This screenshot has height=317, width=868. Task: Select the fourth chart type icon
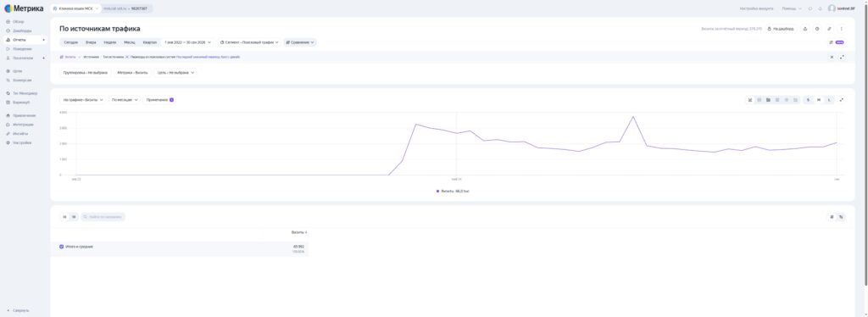click(x=777, y=99)
